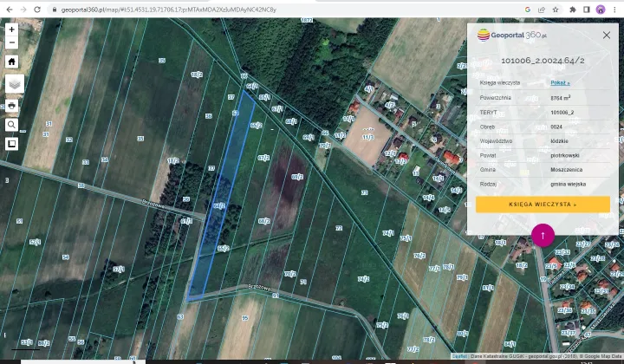
Task: Click Obręb value 0024
Action: click(556, 127)
